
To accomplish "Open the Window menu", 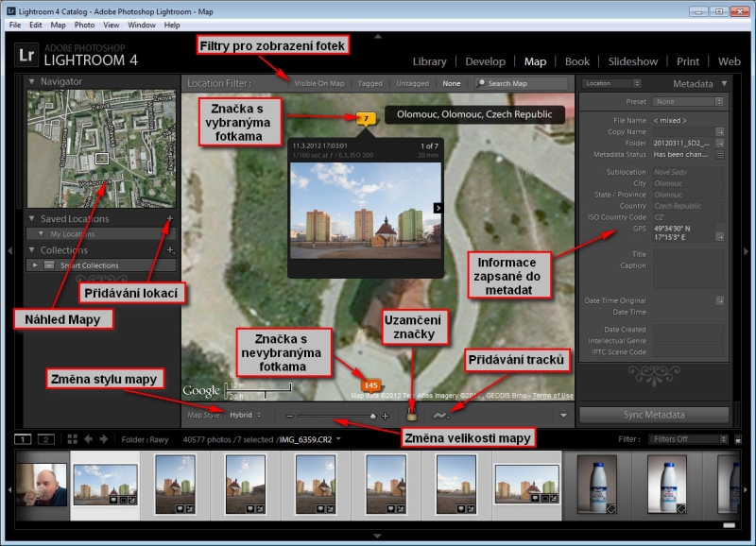I will point(141,26).
